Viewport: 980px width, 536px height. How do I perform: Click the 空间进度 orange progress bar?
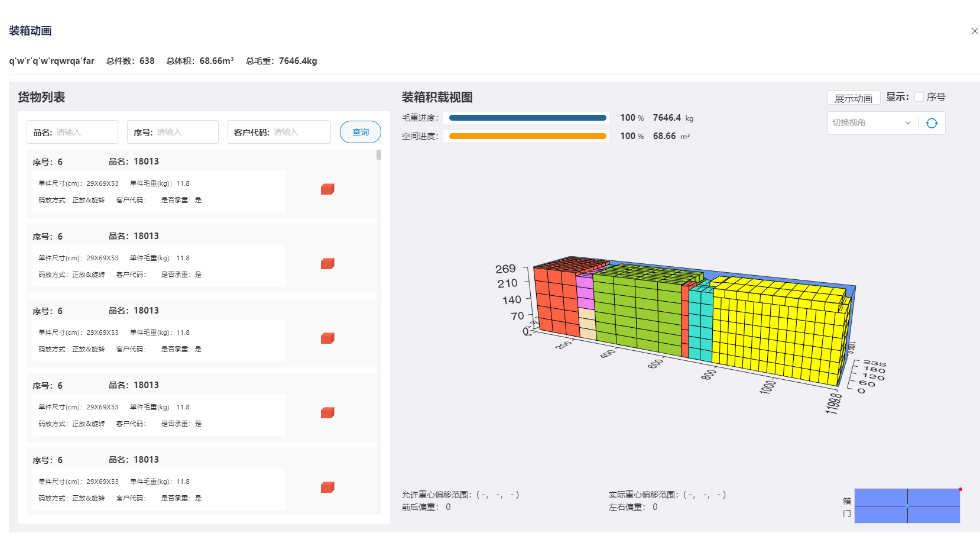point(527,136)
